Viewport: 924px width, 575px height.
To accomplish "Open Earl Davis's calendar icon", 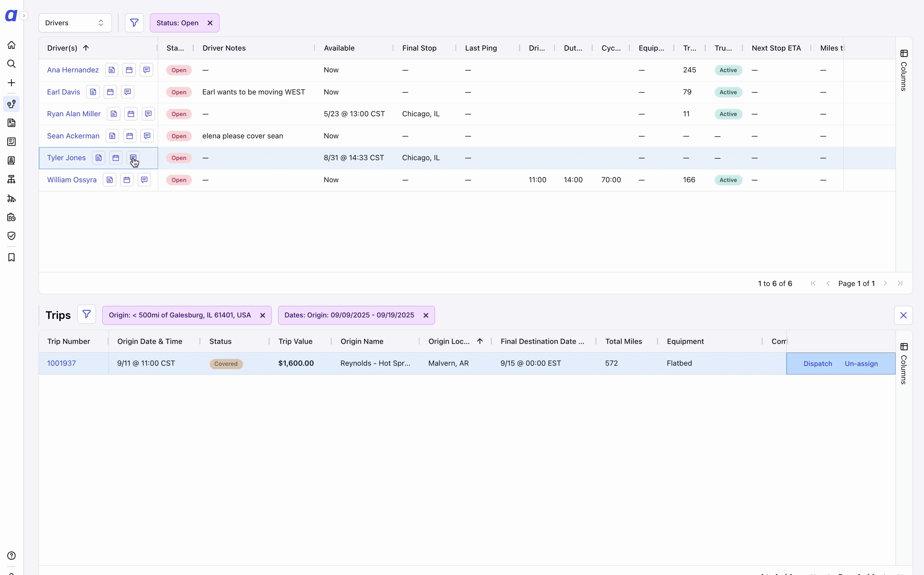I will [x=110, y=92].
